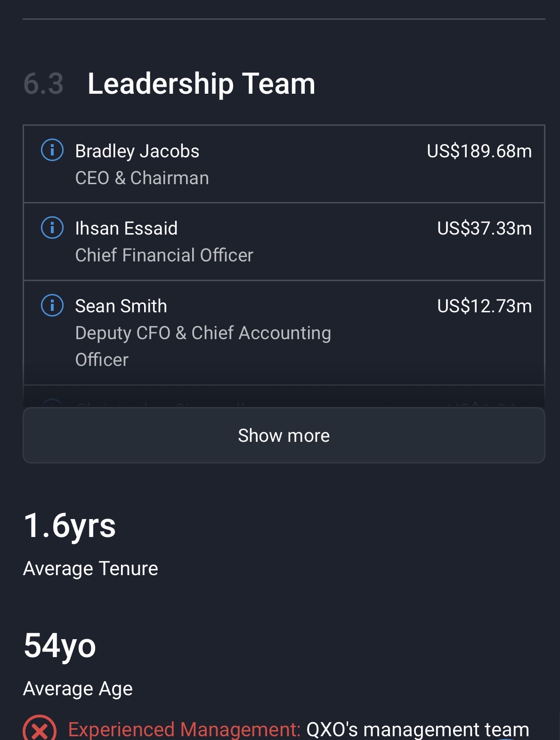Image resolution: width=560 pixels, height=740 pixels.
Task: Open info icon beside Bradley Jacobs
Action: tap(52, 151)
